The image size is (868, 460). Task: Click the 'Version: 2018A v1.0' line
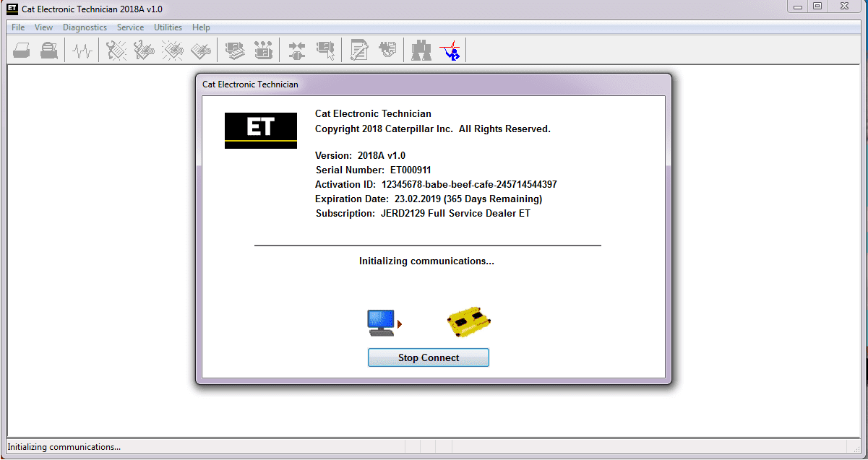pyautogui.click(x=361, y=155)
